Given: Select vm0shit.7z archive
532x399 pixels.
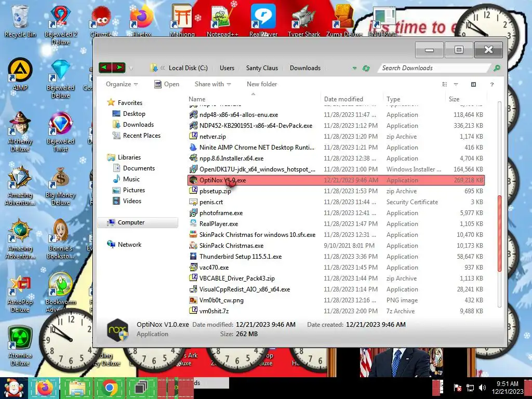Looking at the screenshot, I should coord(214,311).
